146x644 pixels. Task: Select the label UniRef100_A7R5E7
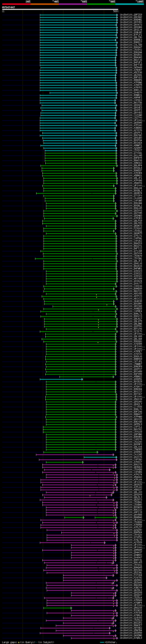tap(131, 352)
